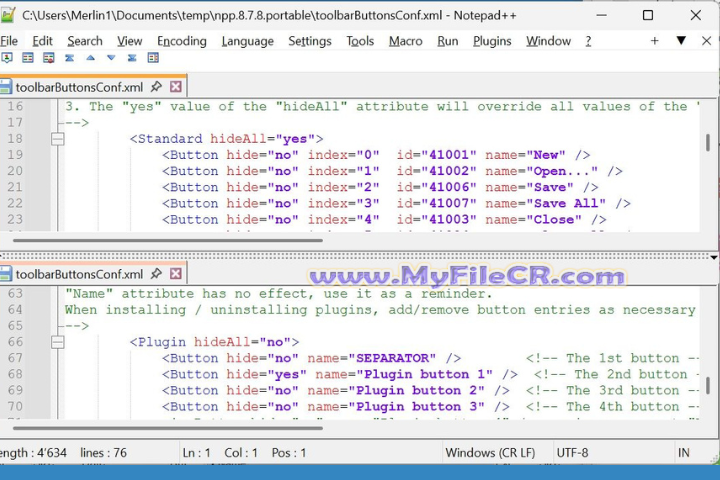Screen dimensions: 720x480
Task: Open the Encoding menu
Action: [182, 41]
